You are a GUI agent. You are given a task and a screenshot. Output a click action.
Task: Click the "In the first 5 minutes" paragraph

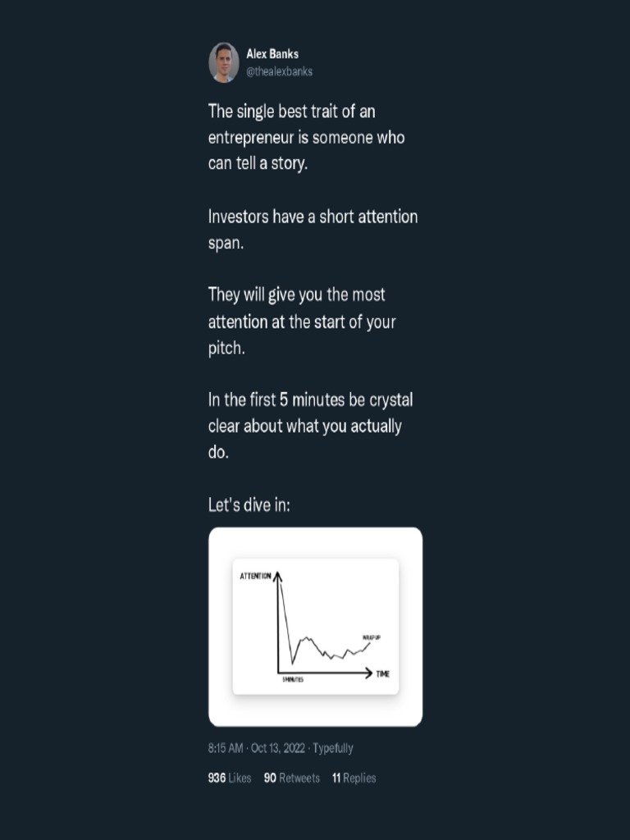click(x=310, y=426)
